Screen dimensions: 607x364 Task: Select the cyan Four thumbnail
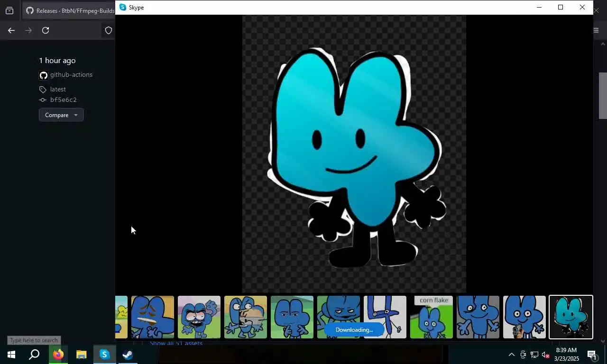click(571, 317)
